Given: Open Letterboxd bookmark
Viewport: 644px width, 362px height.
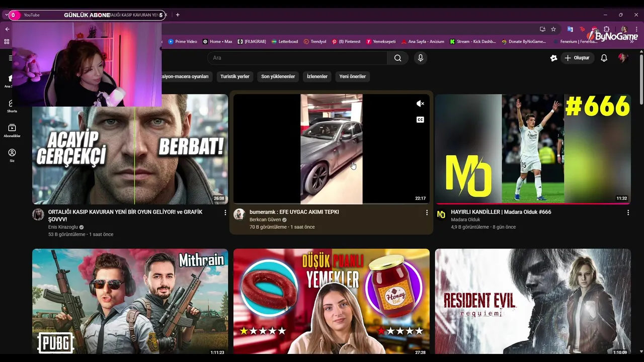Looking at the screenshot, I should [x=285, y=42].
